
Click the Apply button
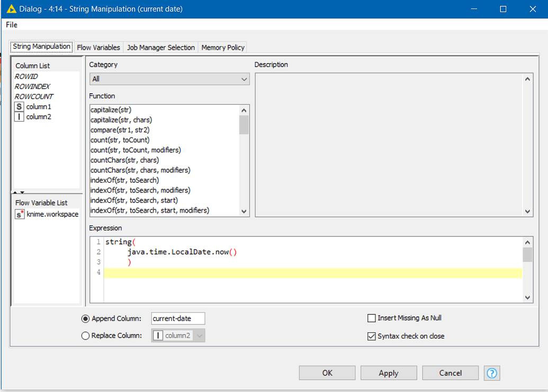click(x=389, y=372)
